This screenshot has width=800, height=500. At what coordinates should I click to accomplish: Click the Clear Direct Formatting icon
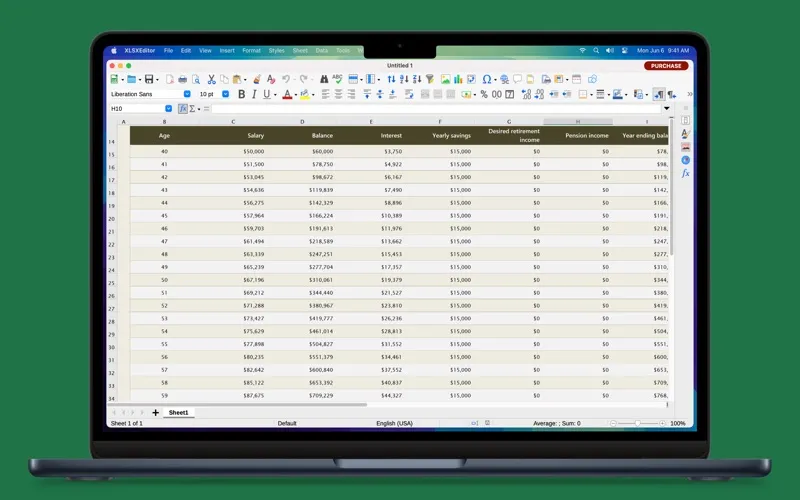[271, 79]
